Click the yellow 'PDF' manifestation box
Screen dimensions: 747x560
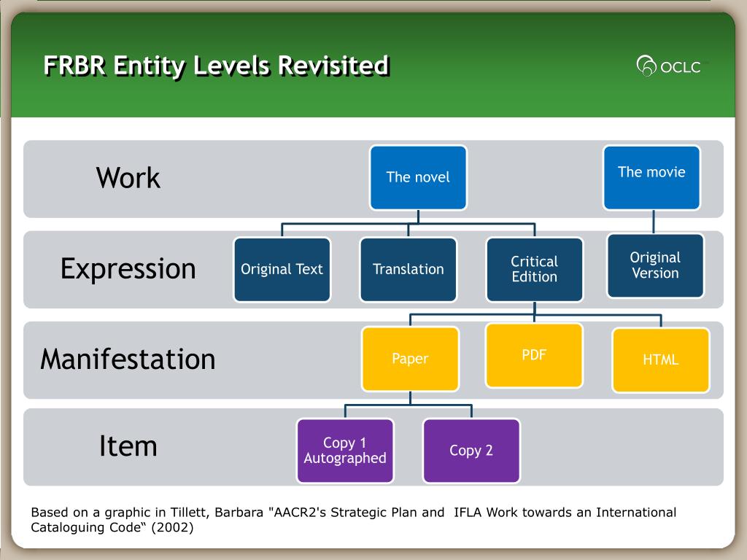pyautogui.click(x=534, y=355)
